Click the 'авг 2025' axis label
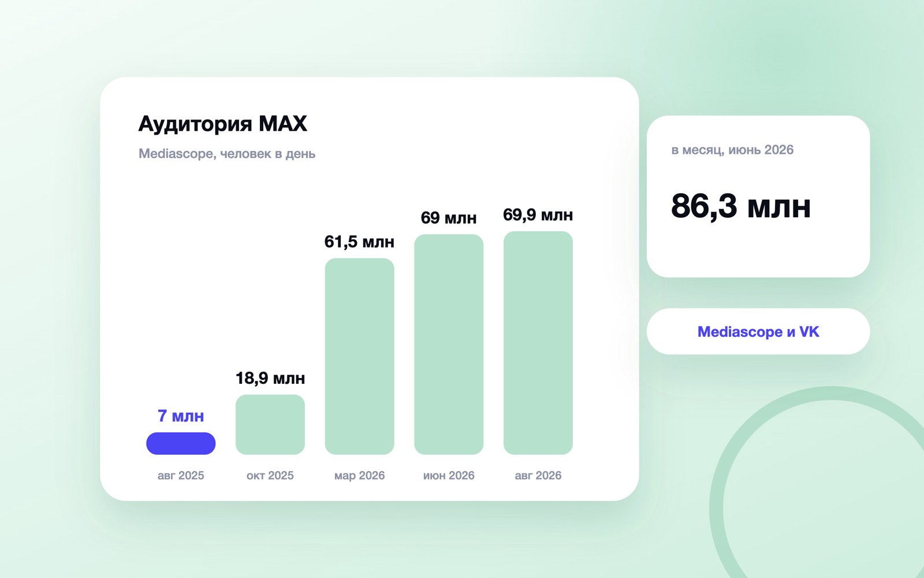This screenshot has width=924, height=578. click(181, 475)
